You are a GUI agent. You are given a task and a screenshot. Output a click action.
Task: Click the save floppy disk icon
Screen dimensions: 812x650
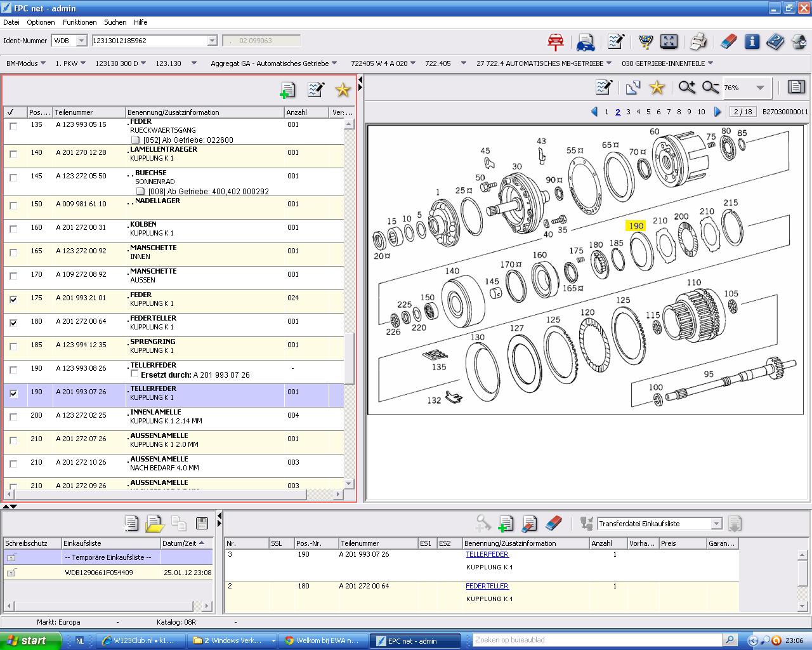202,523
